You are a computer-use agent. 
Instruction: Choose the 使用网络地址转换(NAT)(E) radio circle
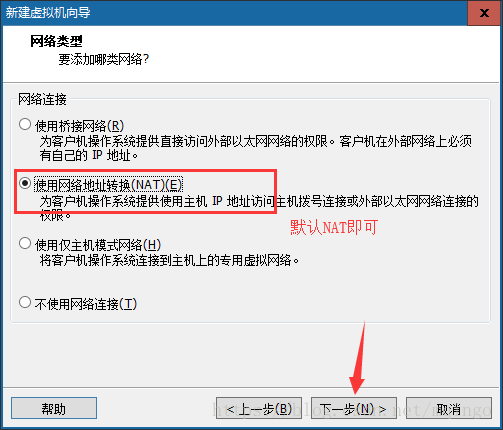tap(25, 183)
